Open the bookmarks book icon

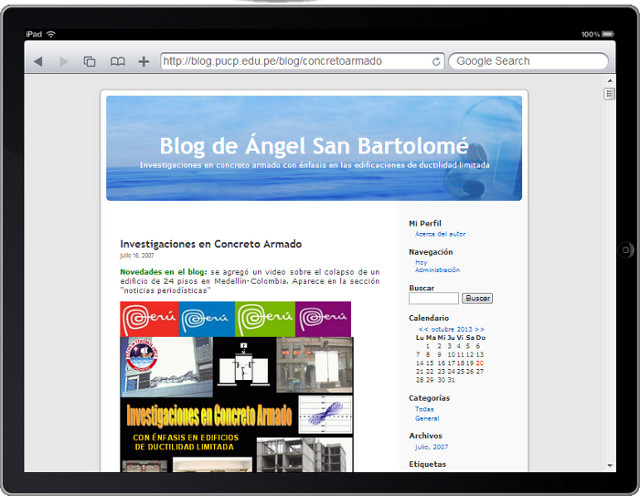click(117, 62)
